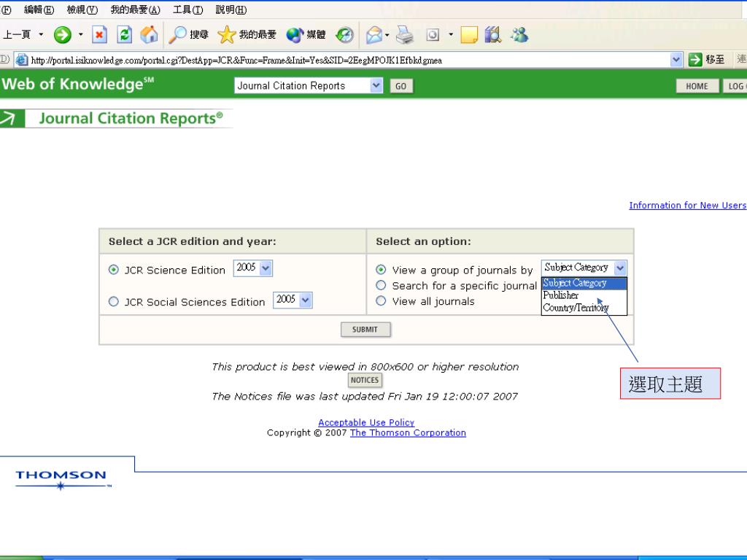Refresh the current page
The width and height of the screenshot is (747, 560).
tap(124, 35)
